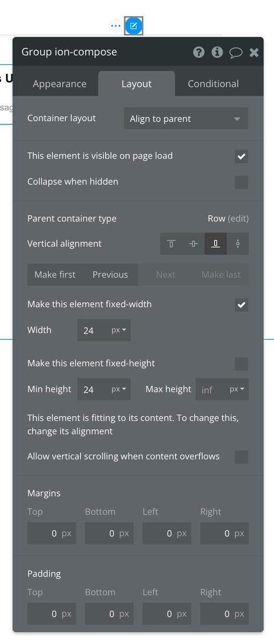Image resolution: width=274 pixels, height=644 pixels.
Task: Click the three-dots icon above the panel
Action: (x=115, y=26)
